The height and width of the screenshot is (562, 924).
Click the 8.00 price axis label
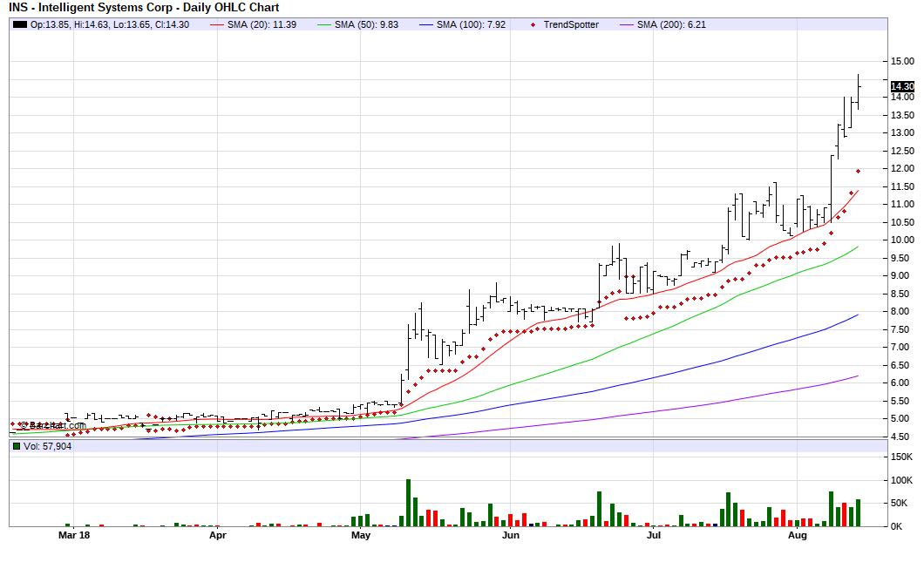pos(902,312)
